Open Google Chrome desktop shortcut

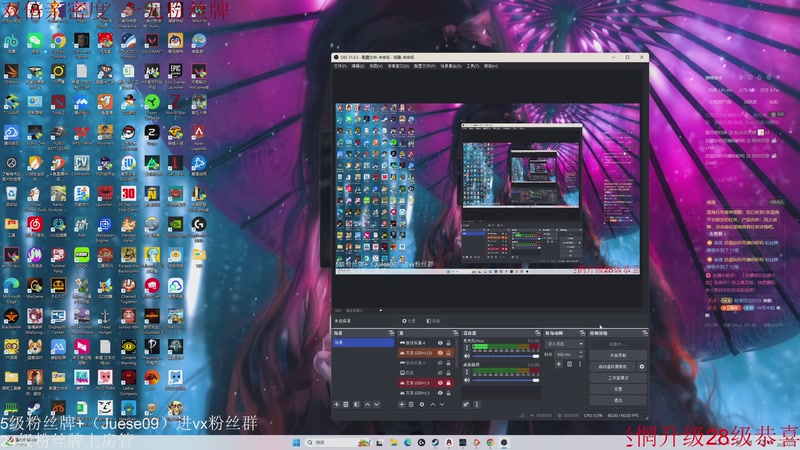coord(58,41)
